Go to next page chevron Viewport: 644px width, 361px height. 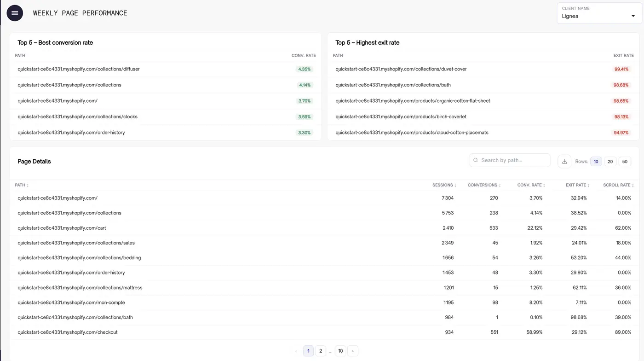353,351
